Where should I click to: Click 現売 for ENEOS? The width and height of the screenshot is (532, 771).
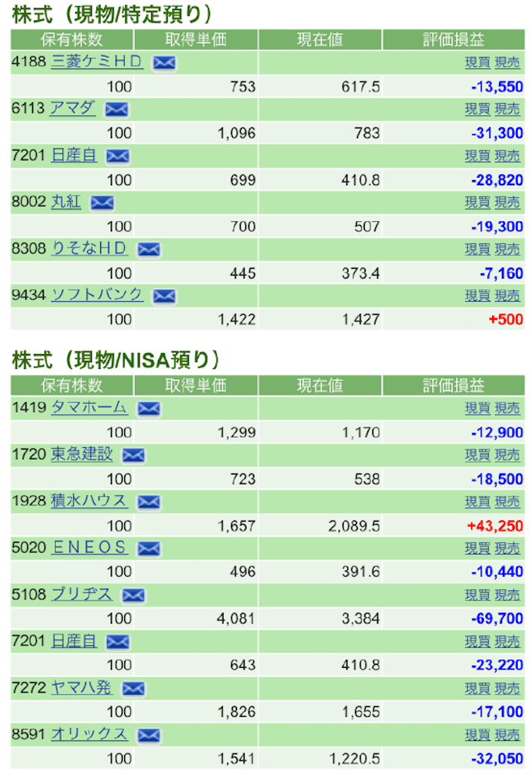coord(507,549)
